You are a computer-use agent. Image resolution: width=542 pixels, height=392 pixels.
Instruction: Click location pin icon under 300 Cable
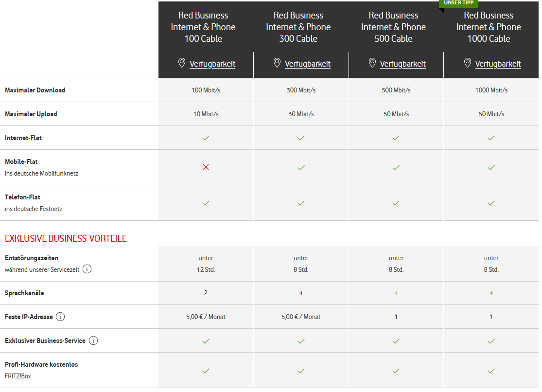point(277,63)
